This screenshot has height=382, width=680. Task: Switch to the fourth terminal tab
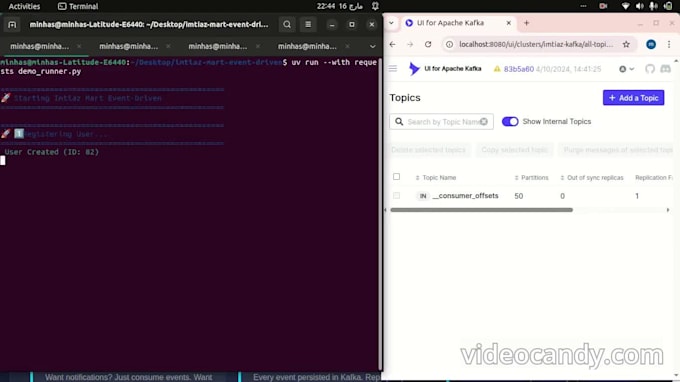coord(307,46)
